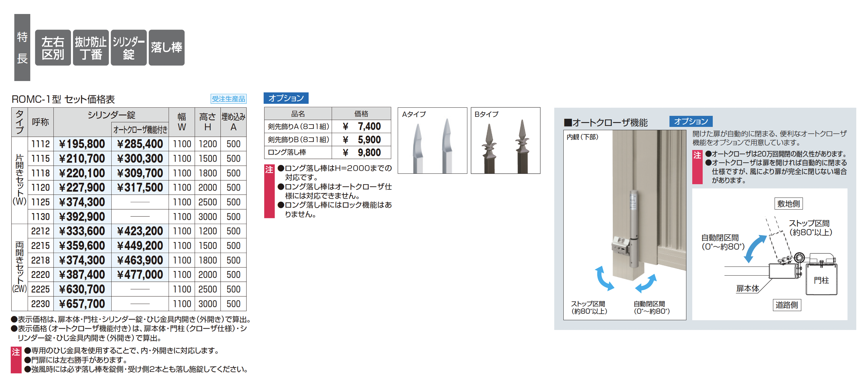Click the red 注 marker beside auto-closer notes
This screenshot has width=868, height=383.
coord(697,167)
